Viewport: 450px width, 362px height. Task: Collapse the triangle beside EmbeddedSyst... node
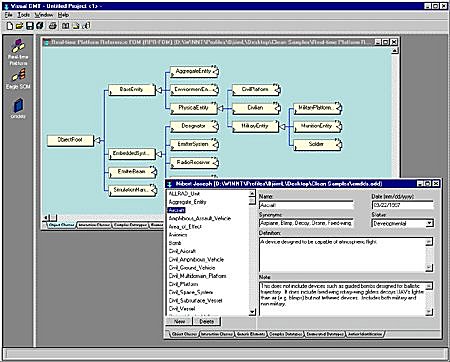click(x=159, y=154)
